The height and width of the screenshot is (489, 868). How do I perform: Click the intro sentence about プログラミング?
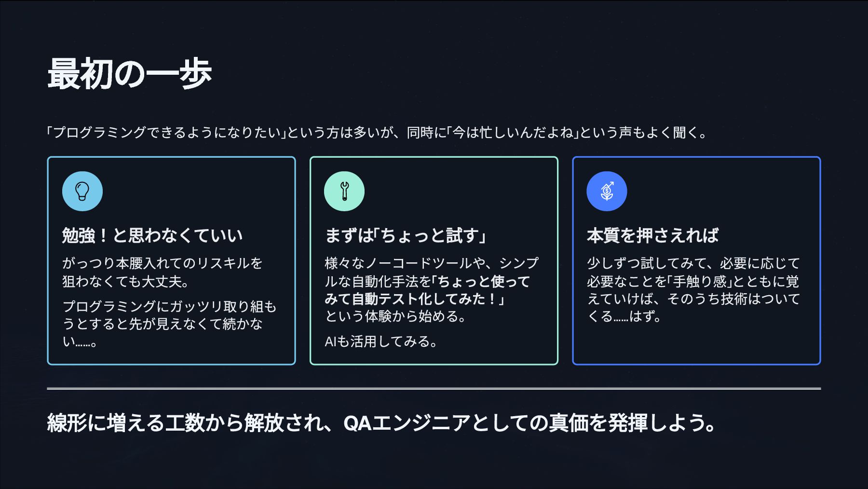tap(376, 133)
